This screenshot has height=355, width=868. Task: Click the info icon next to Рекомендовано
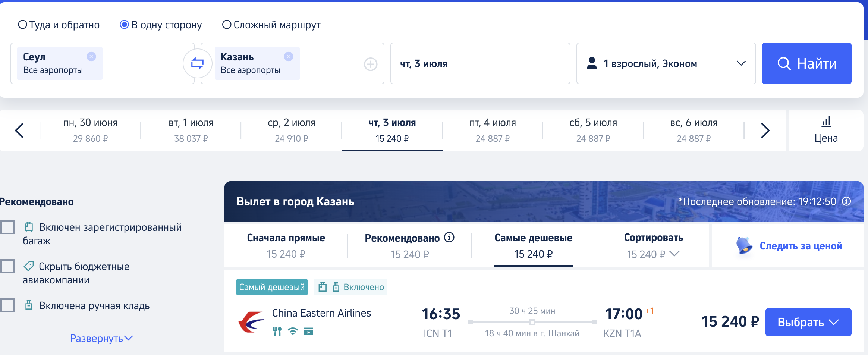click(x=449, y=238)
